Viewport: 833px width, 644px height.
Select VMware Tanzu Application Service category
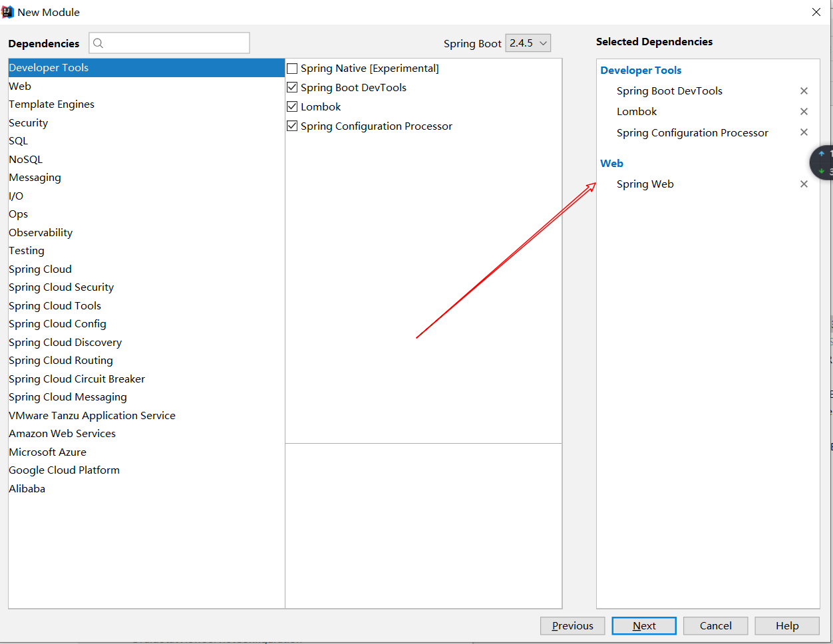(146, 416)
